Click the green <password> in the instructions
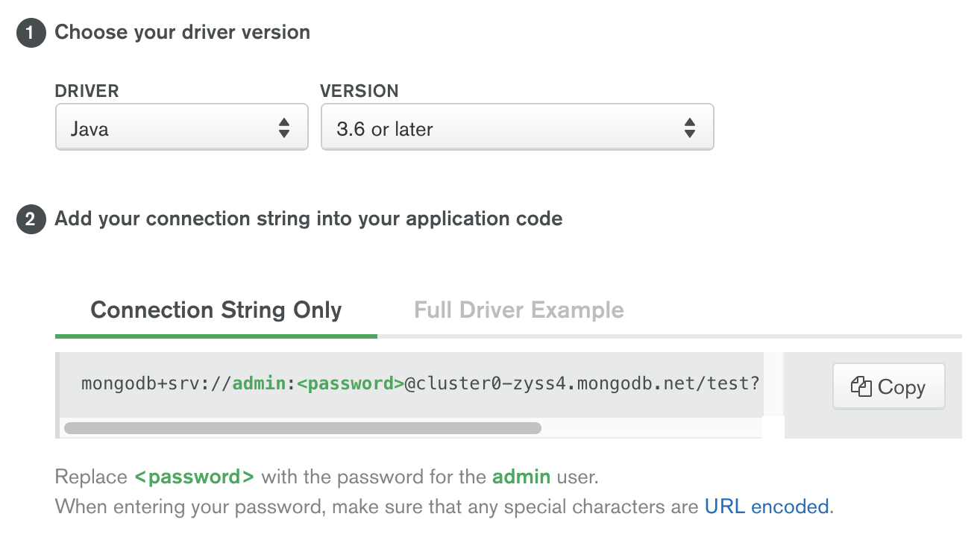Image resolution: width=980 pixels, height=549 pixels. click(194, 477)
